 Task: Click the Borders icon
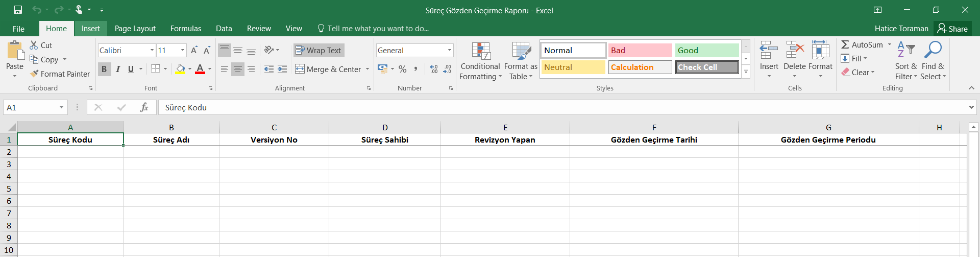[x=156, y=69]
